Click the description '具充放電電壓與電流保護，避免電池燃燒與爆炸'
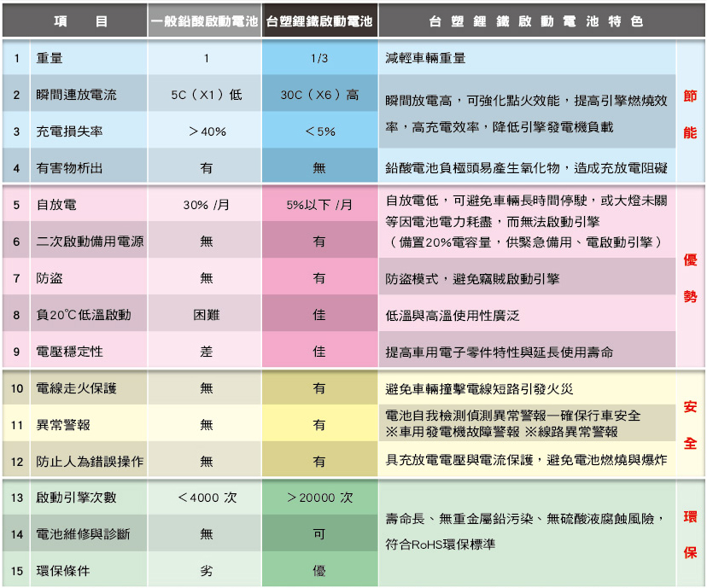This screenshot has height=588, width=707. (526, 460)
